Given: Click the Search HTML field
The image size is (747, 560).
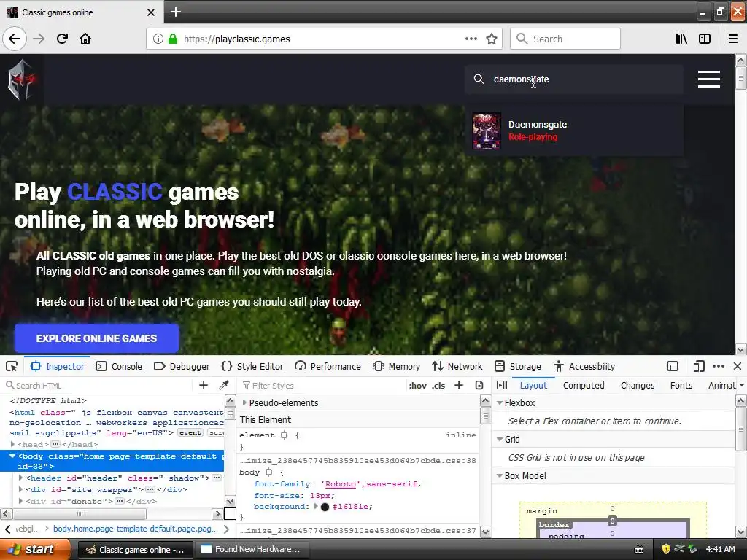Looking at the screenshot, I should 98,386.
